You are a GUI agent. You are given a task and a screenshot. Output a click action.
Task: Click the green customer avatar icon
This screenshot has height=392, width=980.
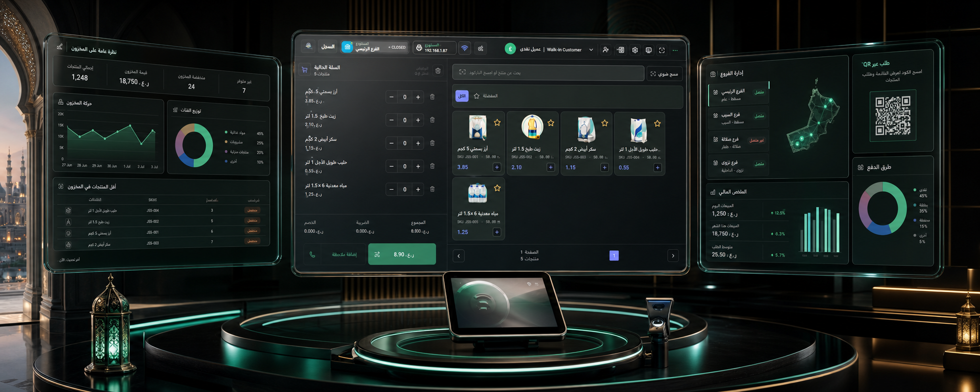click(510, 49)
